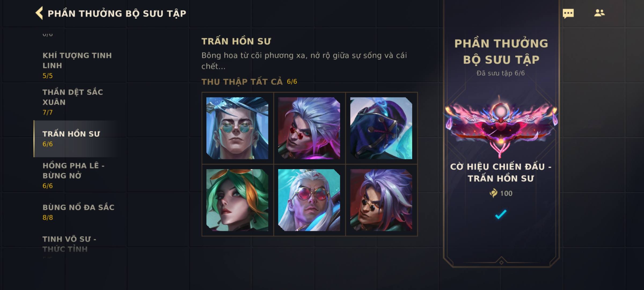Select the purple-haired skin with dark glasses
Viewport: 644px width, 290px height.
point(381,200)
